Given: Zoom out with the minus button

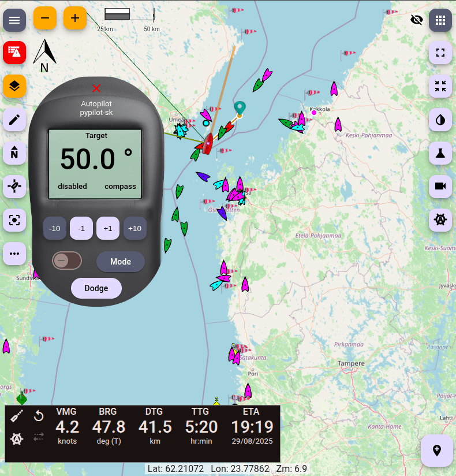Looking at the screenshot, I should (x=44, y=18).
